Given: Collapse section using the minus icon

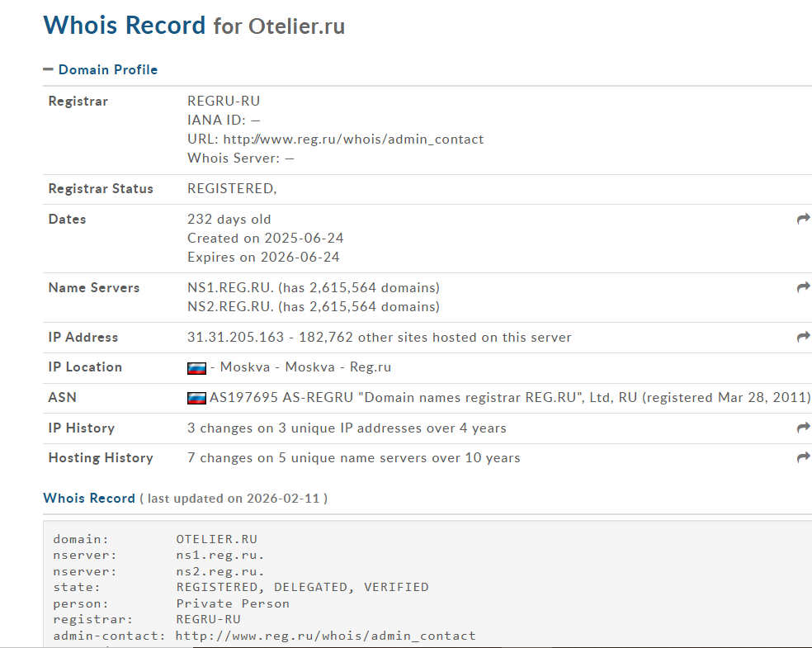Looking at the screenshot, I should (48, 70).
